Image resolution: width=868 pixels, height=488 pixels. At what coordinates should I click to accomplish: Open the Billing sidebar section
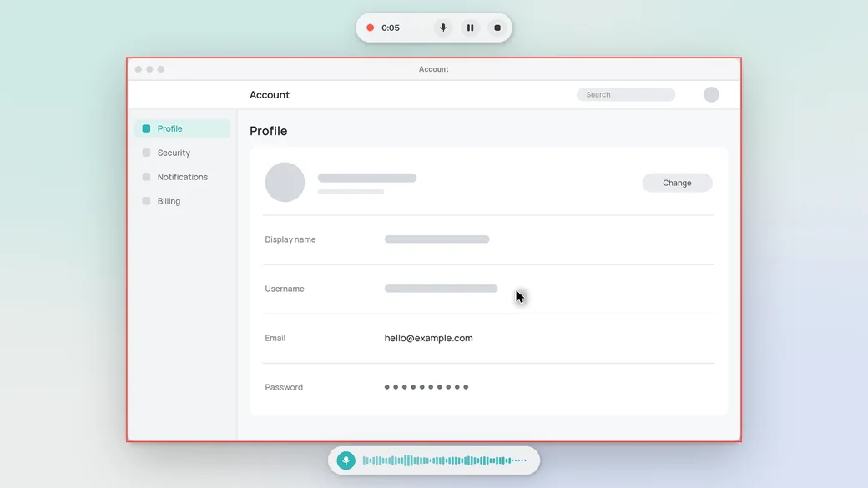click(182, 201)
